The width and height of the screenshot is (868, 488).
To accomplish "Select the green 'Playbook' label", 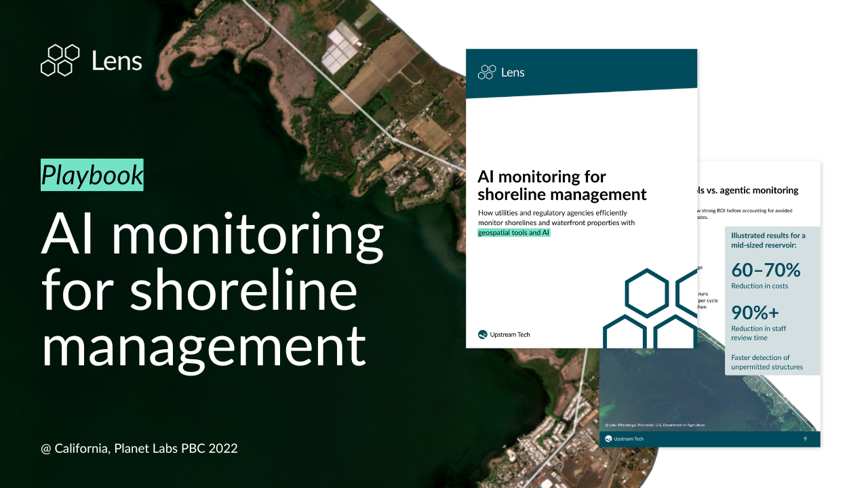I will click(x=92, y=175).
